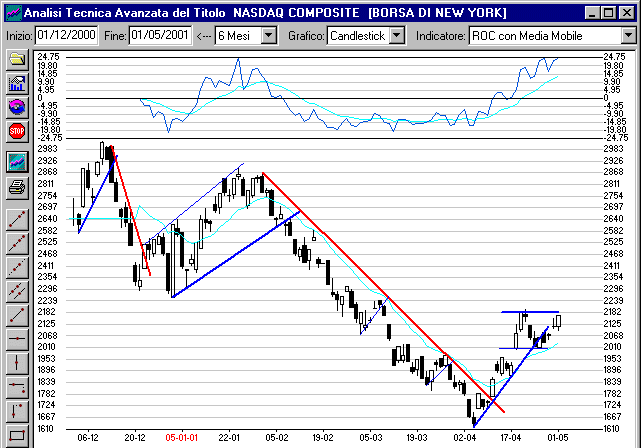Click the left ROC zero level label
641x448 pixels.
40,98
